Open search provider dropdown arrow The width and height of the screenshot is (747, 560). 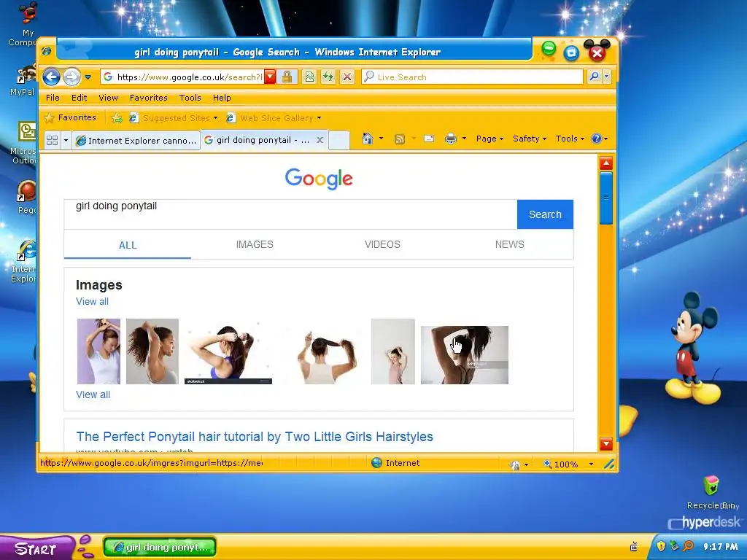tap(606, 76)
